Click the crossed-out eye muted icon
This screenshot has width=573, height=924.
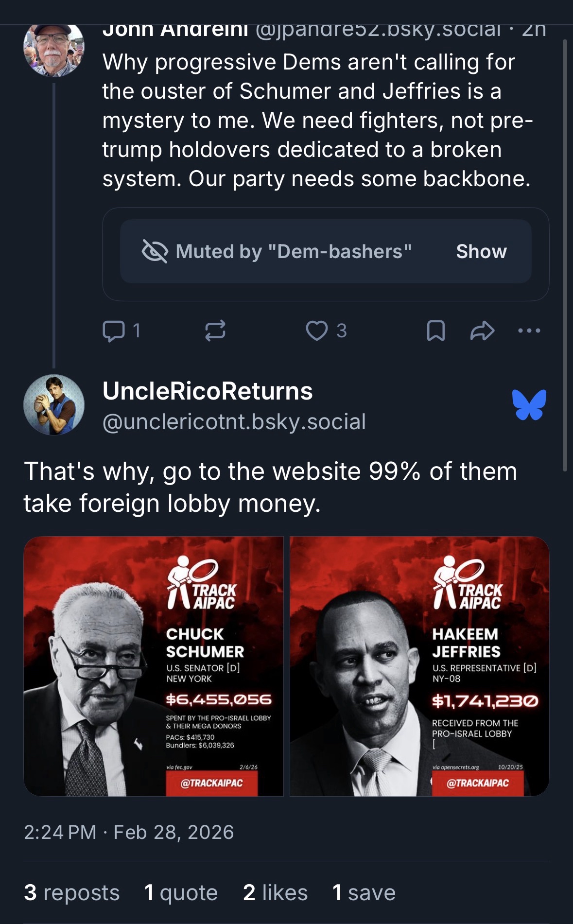tap(155, 251)
